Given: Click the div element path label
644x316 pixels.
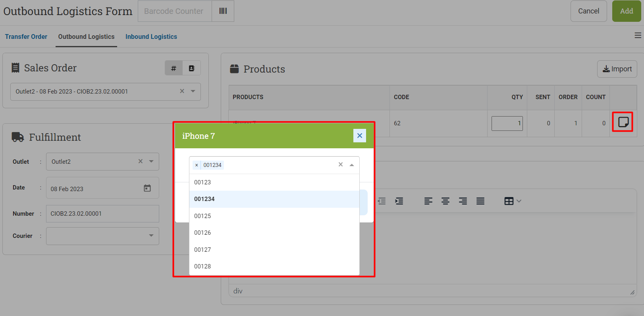Looking at the screenshot, I should 238,291.
